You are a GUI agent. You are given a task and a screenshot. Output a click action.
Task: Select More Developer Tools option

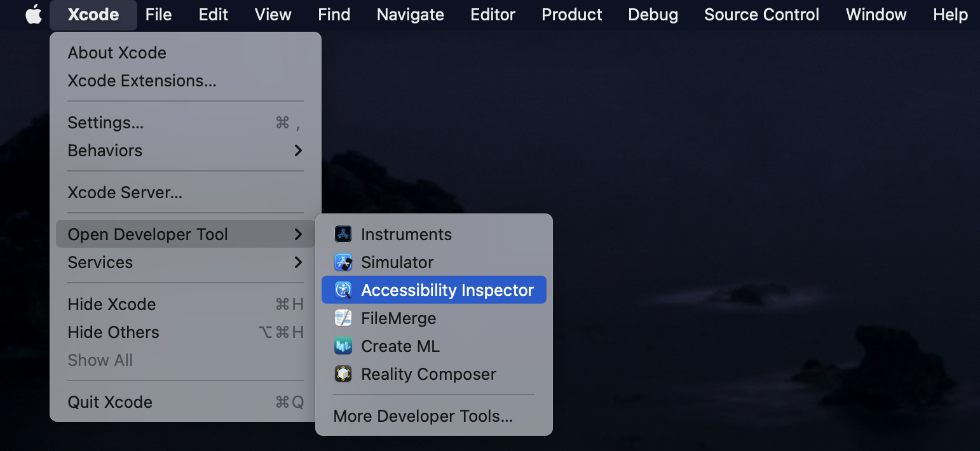click(423, 415)
